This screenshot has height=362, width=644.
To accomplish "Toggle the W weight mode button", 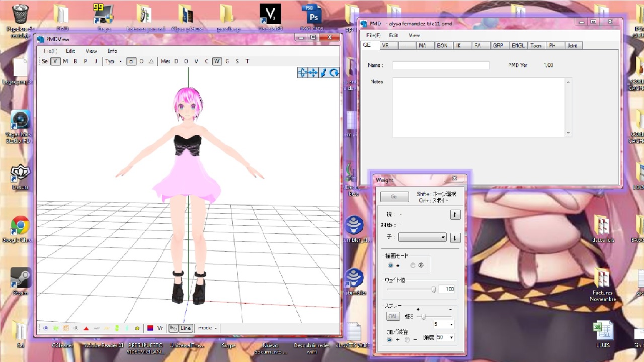I will (217, 61).
